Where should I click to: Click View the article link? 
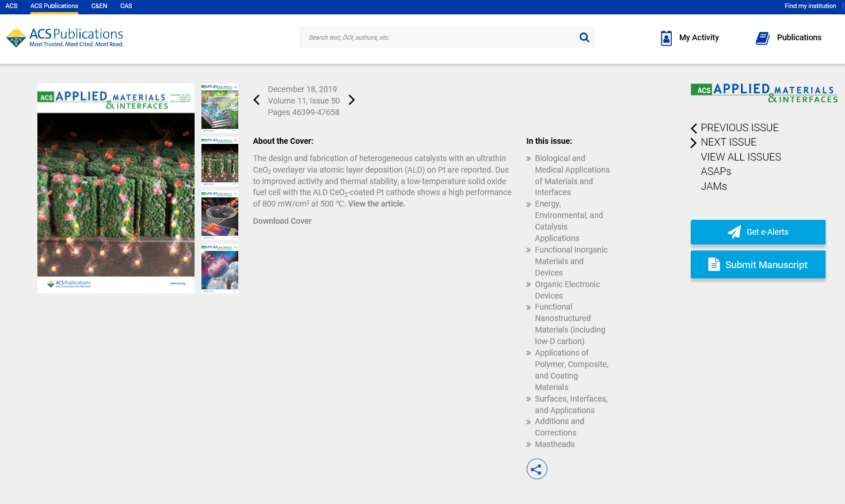[x=376, y=204]
